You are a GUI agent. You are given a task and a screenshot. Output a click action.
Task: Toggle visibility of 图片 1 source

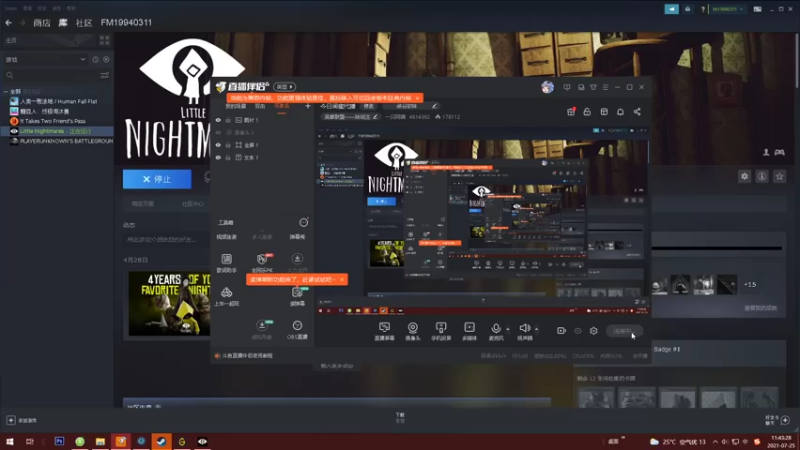point(218,120)
